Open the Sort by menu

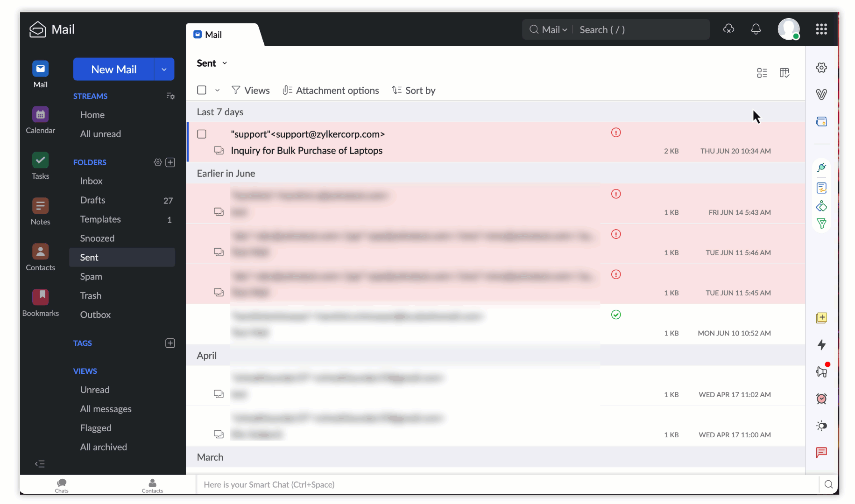coord(414,90)
